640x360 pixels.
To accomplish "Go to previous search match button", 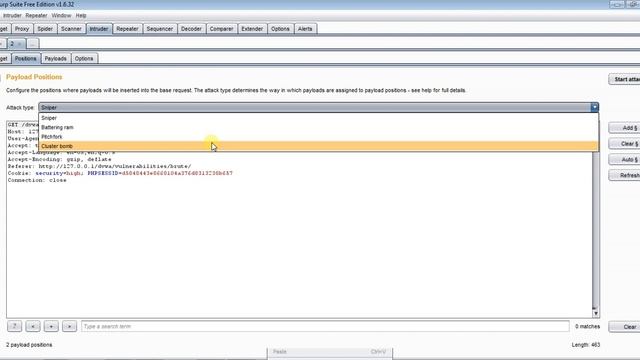I will pyautogui.click(x=33, y=326).
